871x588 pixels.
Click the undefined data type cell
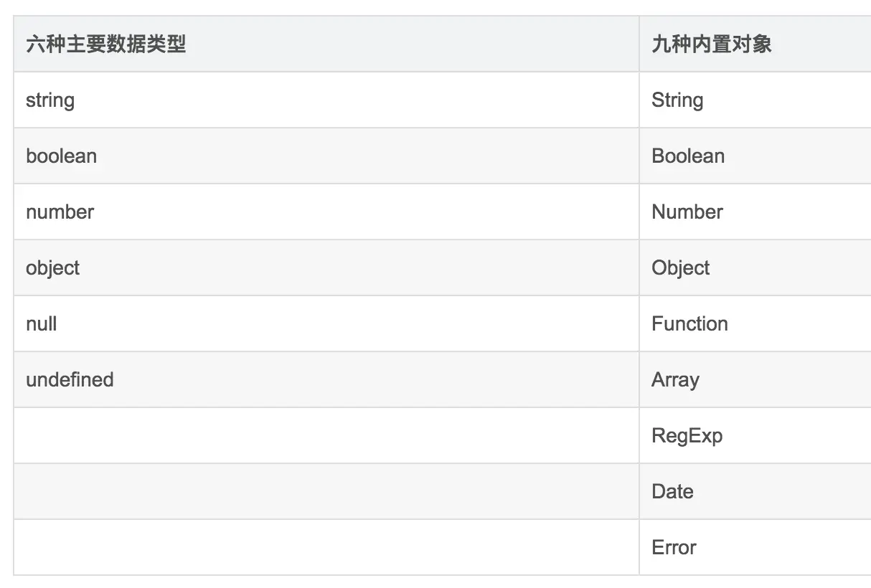[x=326, y=379]
